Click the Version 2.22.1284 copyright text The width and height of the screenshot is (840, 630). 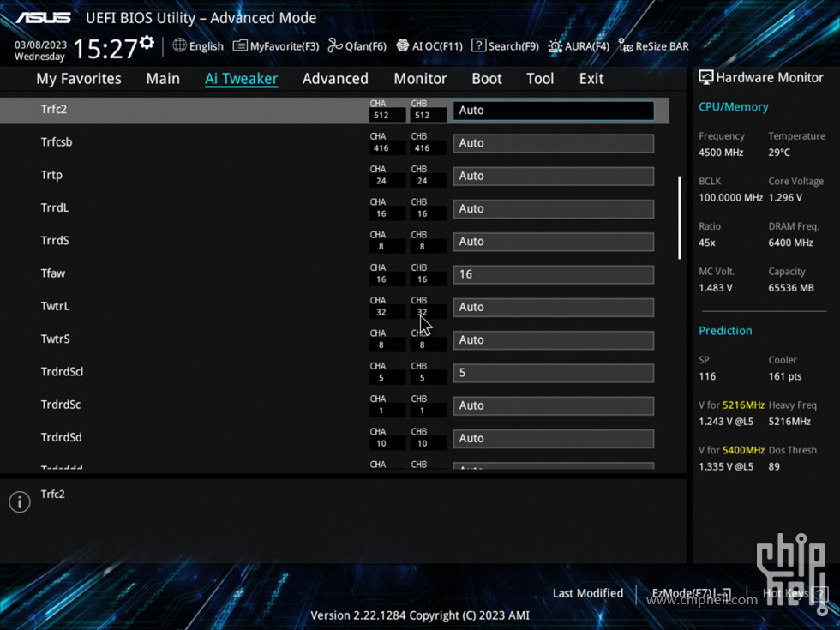420,615
